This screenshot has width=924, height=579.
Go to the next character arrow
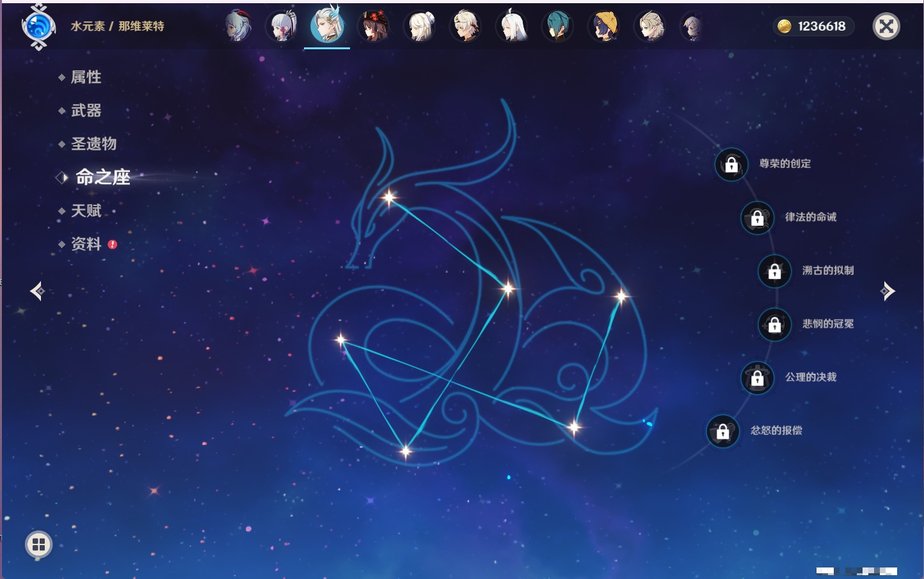click(x=888, y=291)
